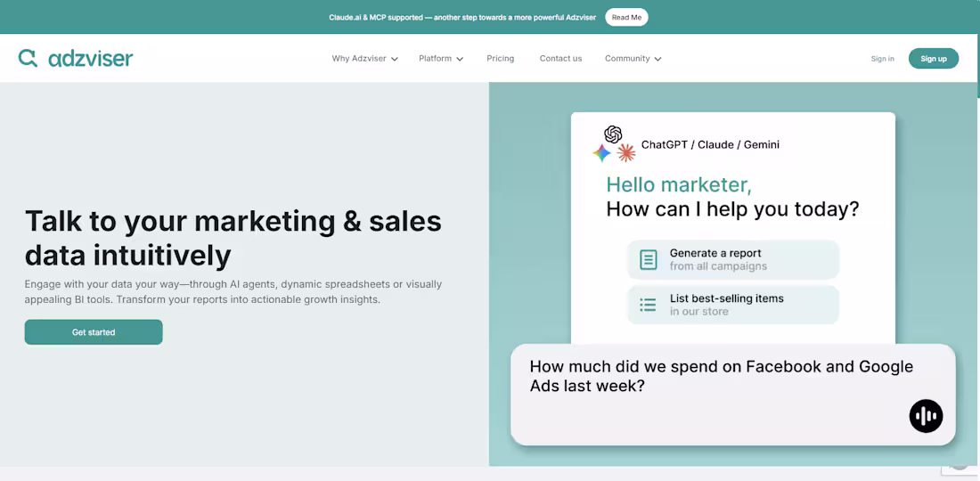This screenshot has height=481, width=980.
Task: Open the Why Adzviser menu
Action: [x=365, y=59]
